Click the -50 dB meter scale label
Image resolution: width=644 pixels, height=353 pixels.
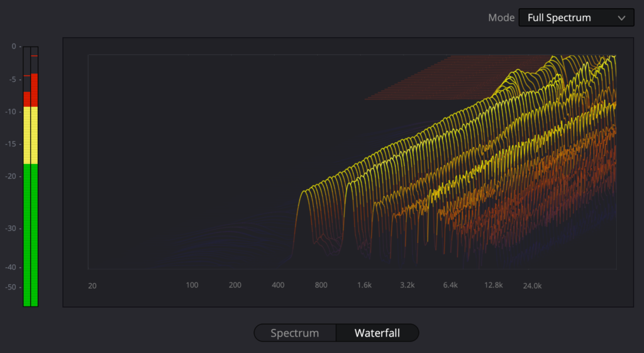(11, 287)
